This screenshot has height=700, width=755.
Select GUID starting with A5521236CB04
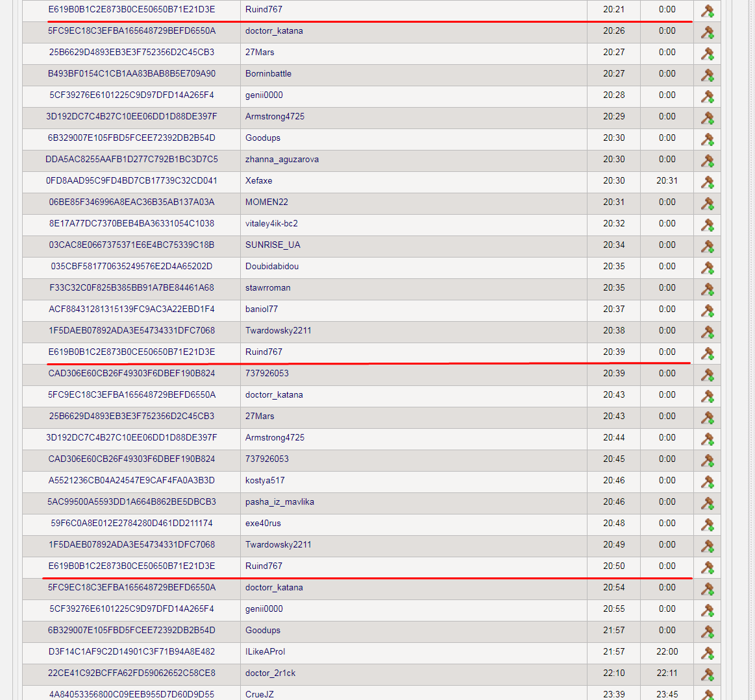coord(131,480)
